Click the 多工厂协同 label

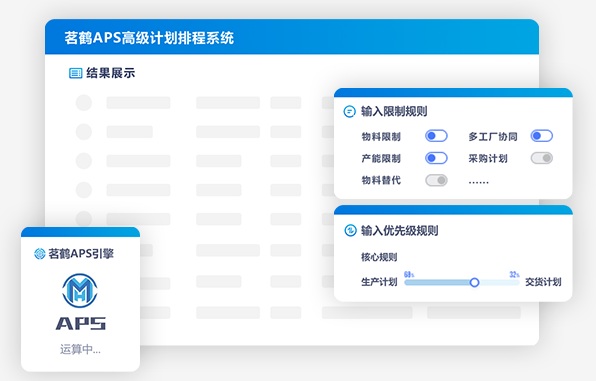point(493,136)
